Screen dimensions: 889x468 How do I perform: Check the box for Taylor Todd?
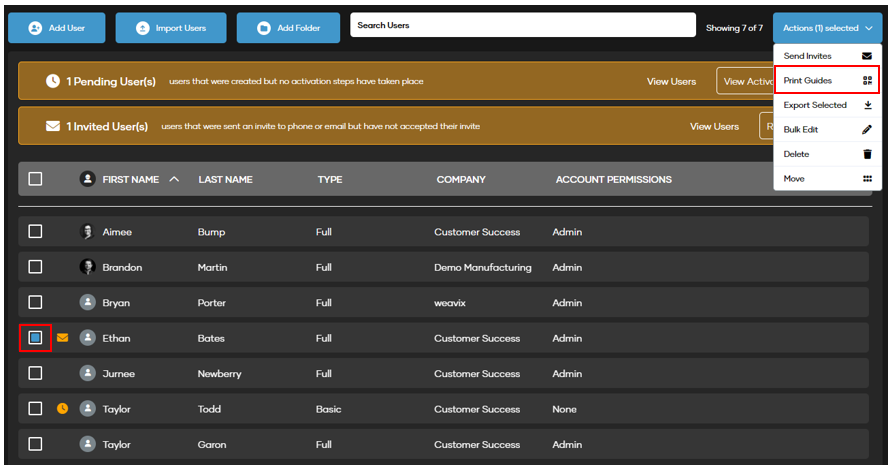[35, 408]
